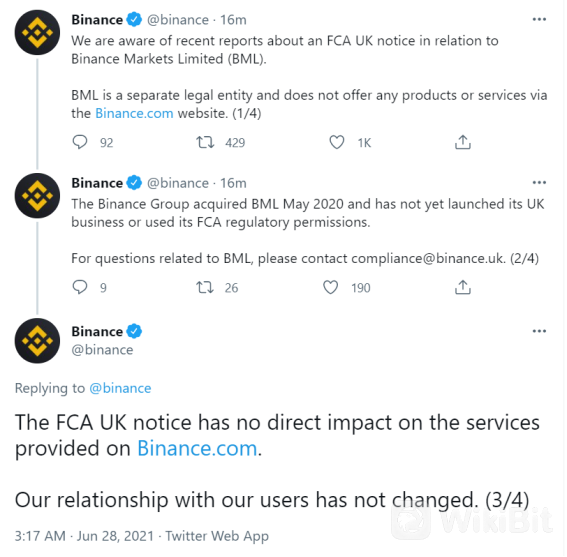Click @binance in Replying to line
The image size is (567, 557).
[x=120, y=388]
